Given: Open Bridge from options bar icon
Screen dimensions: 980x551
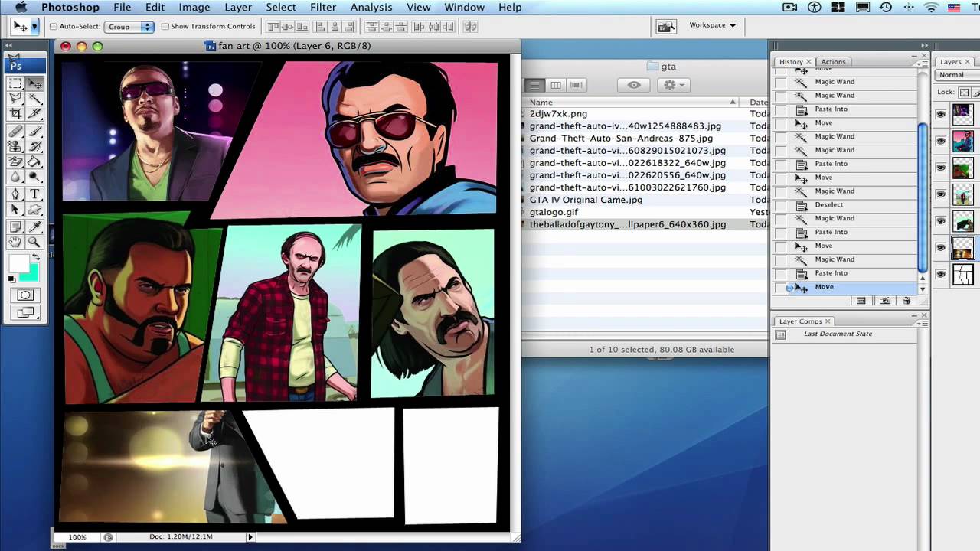Looking at the screenshot, I should tap(666, 26).
